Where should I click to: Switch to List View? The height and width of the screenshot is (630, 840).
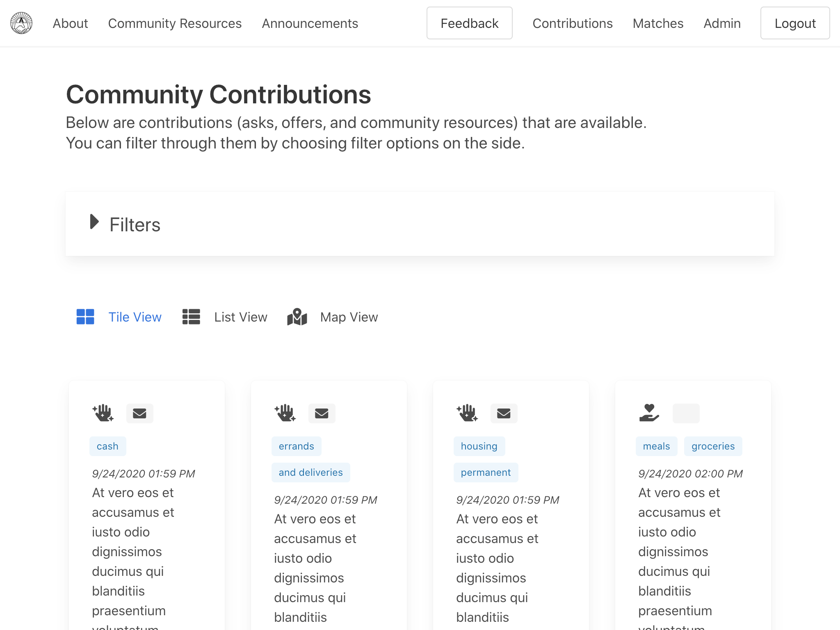click(x=240, y=317)
